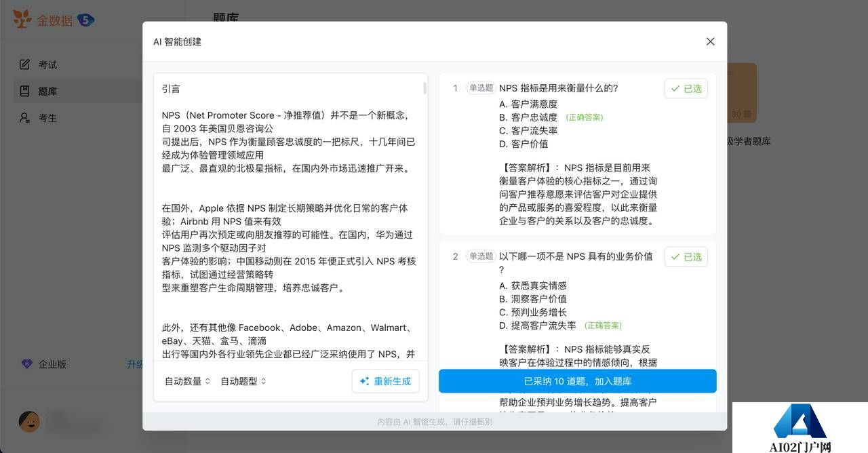This screenshot has width=868, height=453.
Task: Click the 单选题 tag of question 1
Action: (481, 88)
